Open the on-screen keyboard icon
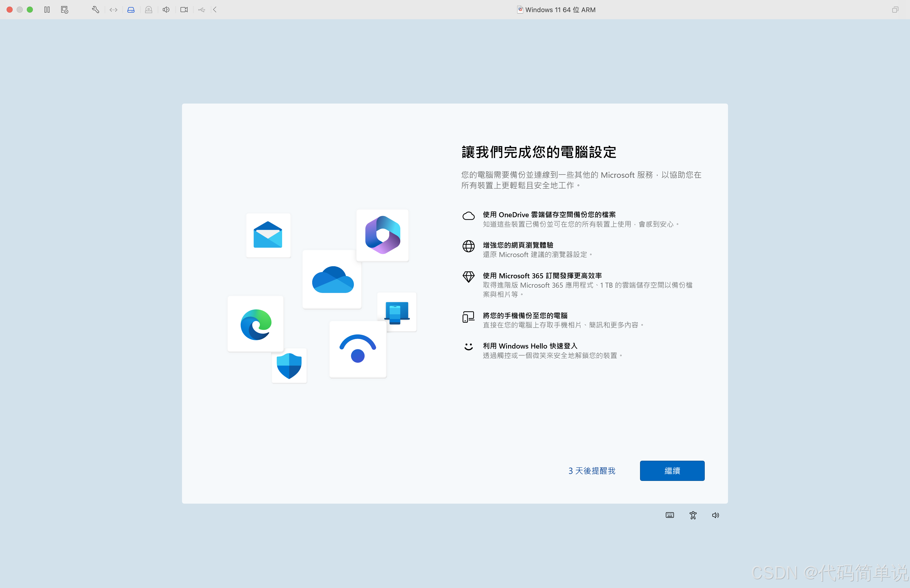Screen dimensions: 910x588 (670, 515)
